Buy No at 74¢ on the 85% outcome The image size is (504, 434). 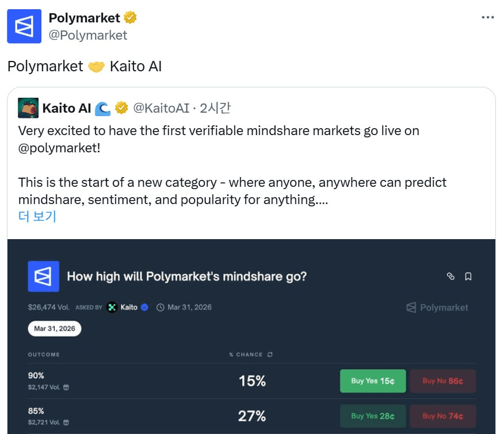click(x=443, y=416)
